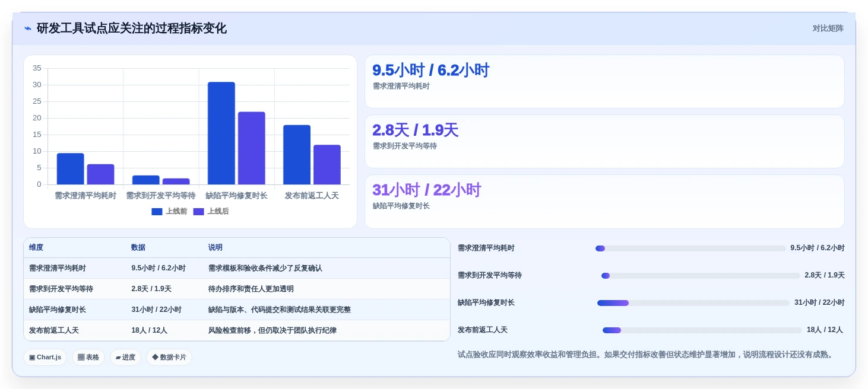Viewport: 868px width, 389px height.
Task: Select the 表格 chip
Action: (x=88, y=357)
